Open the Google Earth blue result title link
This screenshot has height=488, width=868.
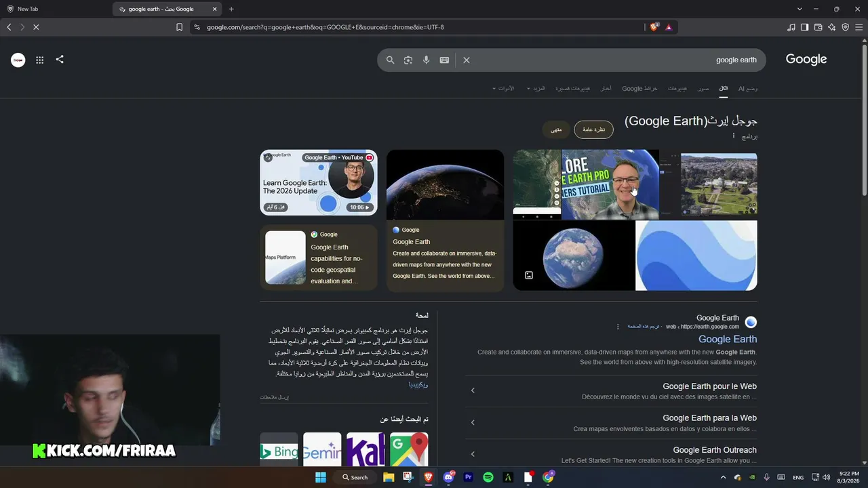[728, 339]
